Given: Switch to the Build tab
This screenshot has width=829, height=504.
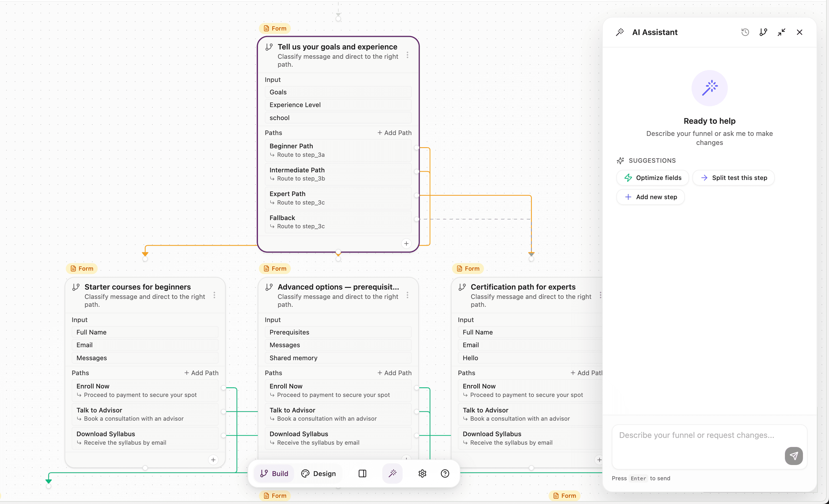Looking at the screenshot, I should tap(274, 473).
